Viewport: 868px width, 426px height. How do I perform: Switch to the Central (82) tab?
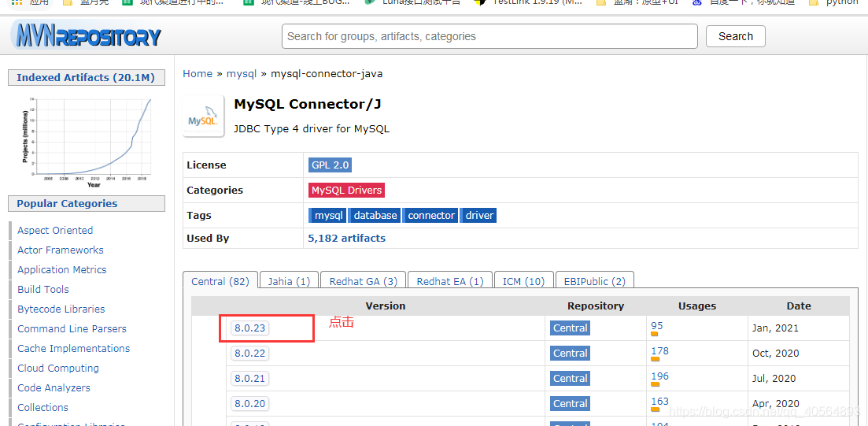pyautogui.click(x=220, y=281)
